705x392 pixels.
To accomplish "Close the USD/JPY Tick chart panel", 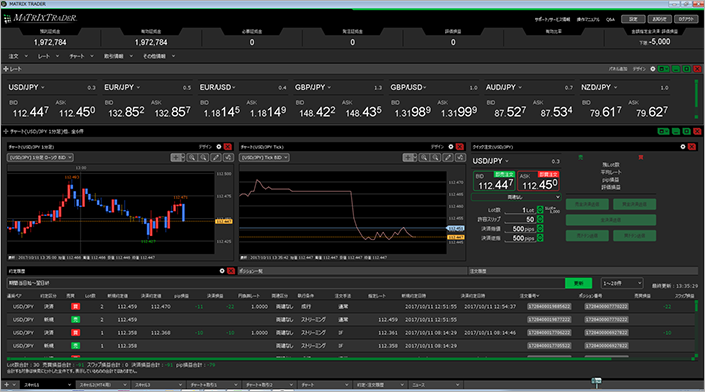I will (x=460, y=147).
